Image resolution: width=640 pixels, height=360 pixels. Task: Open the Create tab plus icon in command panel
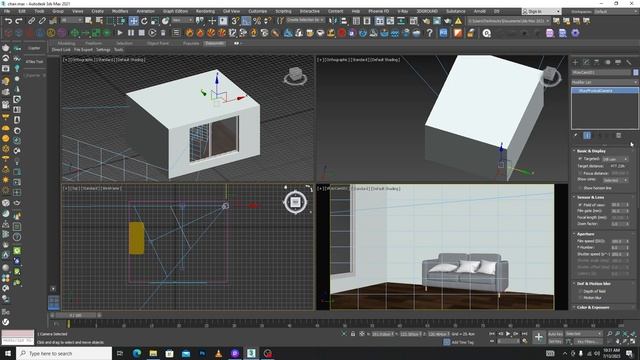pos(576,62)
